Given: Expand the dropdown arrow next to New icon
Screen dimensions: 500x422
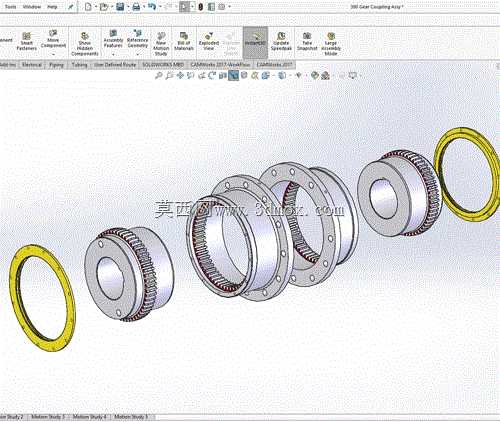Looking at the screenshot, I should pos(96,7).
